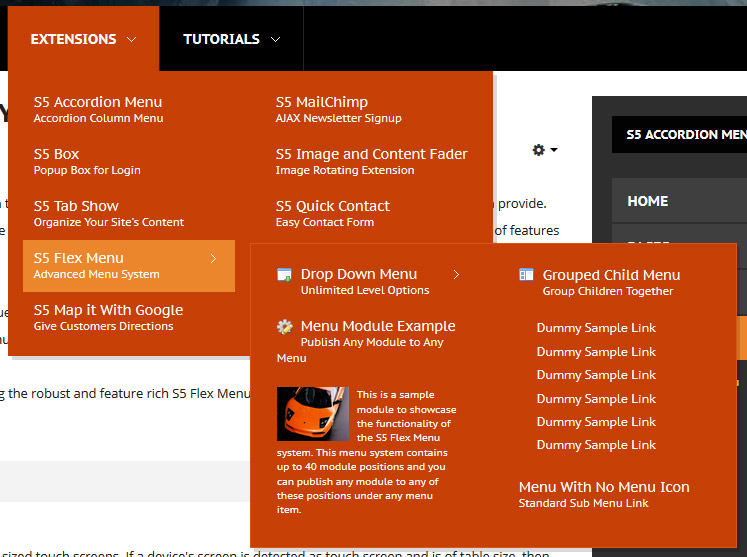Expand the Drop Down Menu submenu arrow
The width and height of the screenshot is (747, 557).
(456, 275)
